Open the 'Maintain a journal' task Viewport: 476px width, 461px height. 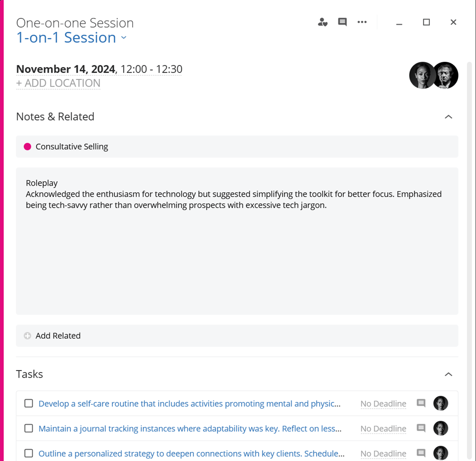190,429
